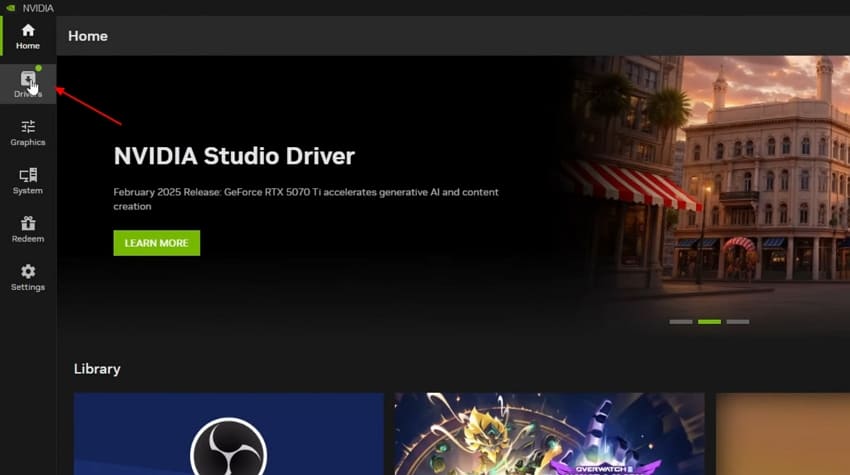Open the tan library tile
Image resolution: width=850 pixels, height=475 pixels.
(783, 434)
